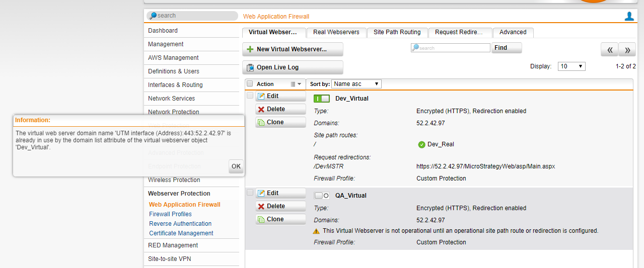Click the user profile icon at top right
This screenshot has width=644, height=268.
click(x=629, y=17)
